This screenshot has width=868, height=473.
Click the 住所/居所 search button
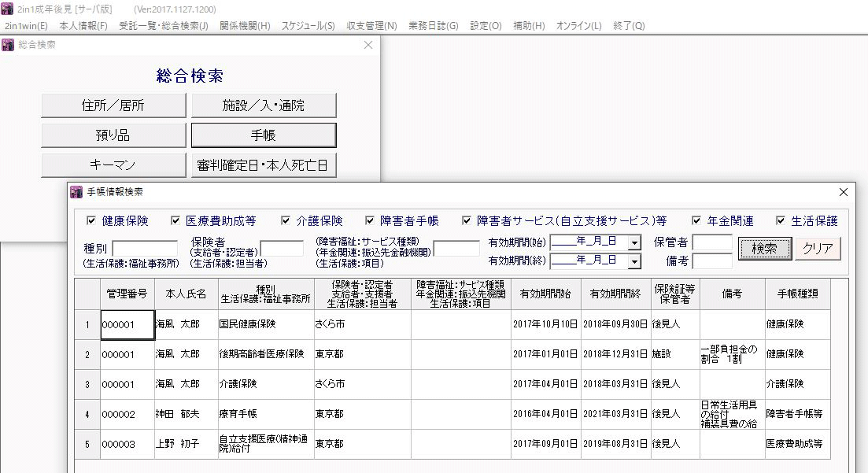click(x=113, y=105)
